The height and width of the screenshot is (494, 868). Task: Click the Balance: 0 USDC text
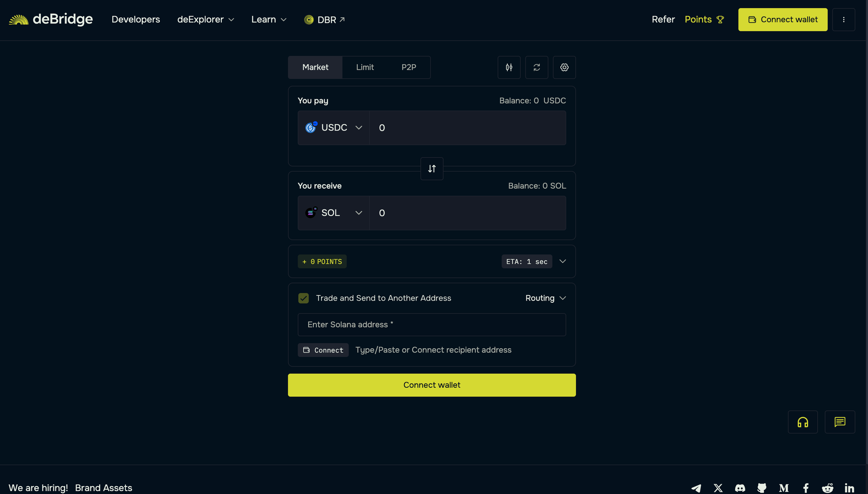tap(533, 101)
